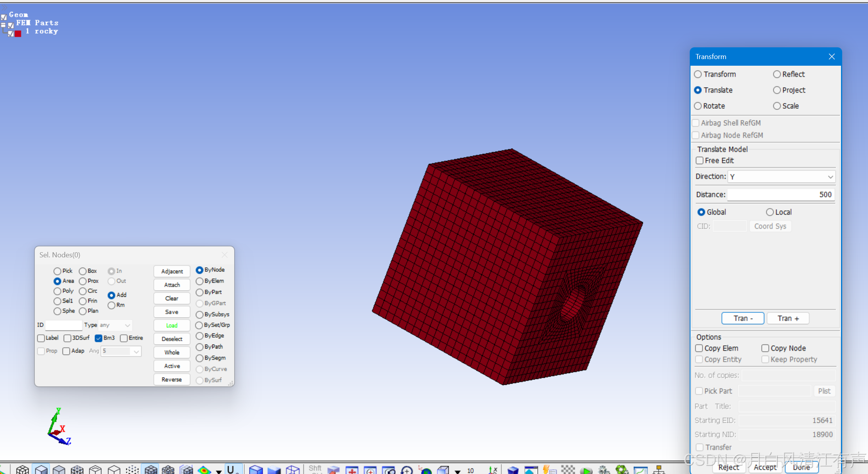868x474 pixels.
Task: Click the tree hierarchy icon in bottom toolbar
Action: tap(658, 470)
